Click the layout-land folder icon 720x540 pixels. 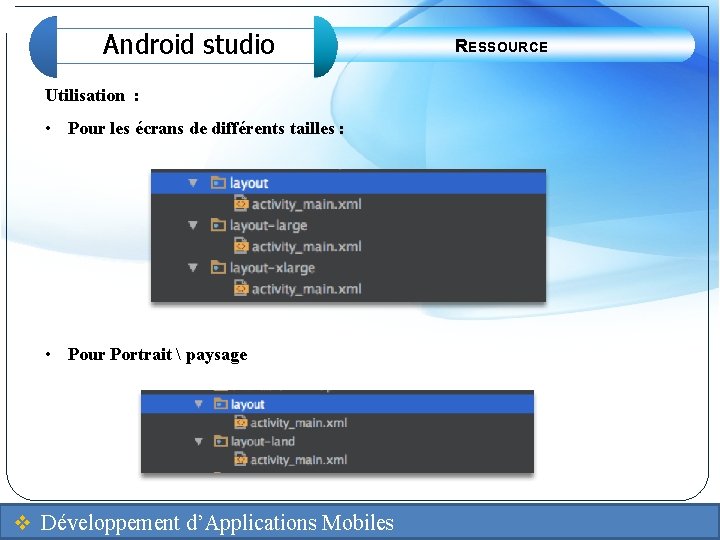(x=221, y=441)
